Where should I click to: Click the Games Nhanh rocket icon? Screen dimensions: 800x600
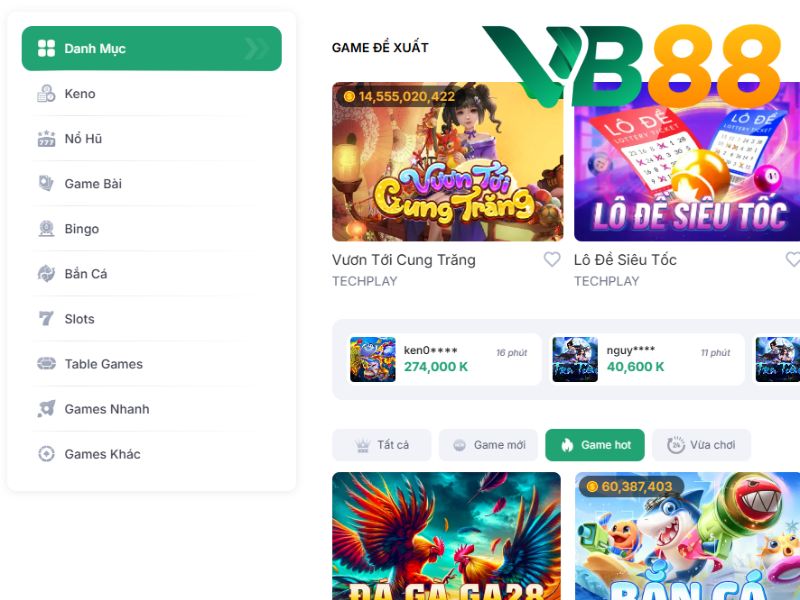(46, 409)
